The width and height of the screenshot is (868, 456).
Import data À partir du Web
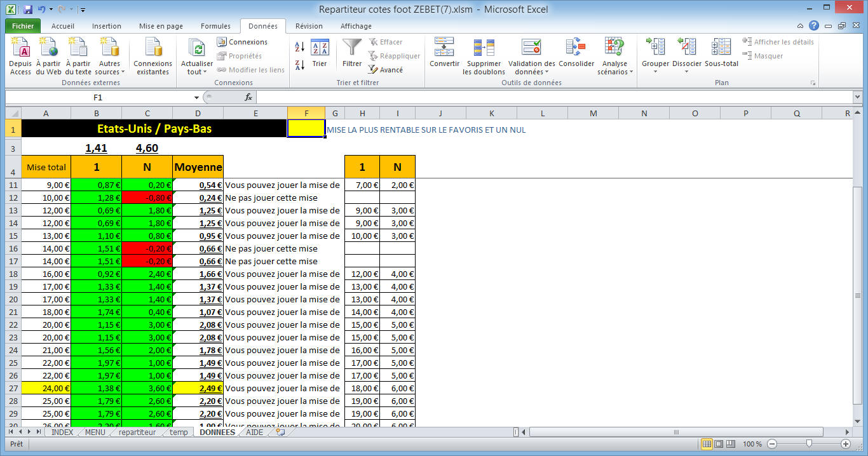(48, 56)
